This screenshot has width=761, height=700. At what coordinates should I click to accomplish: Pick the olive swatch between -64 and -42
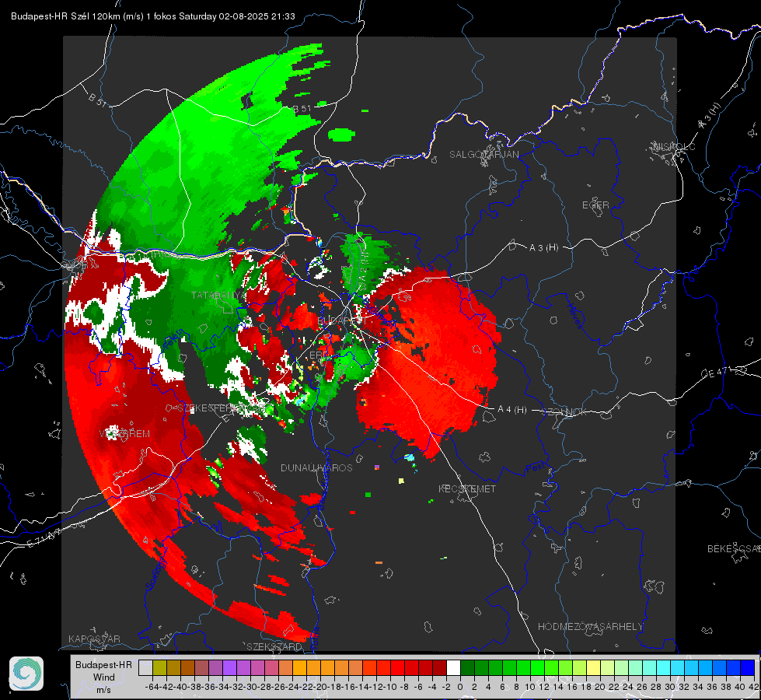click(x=159, y=667)
